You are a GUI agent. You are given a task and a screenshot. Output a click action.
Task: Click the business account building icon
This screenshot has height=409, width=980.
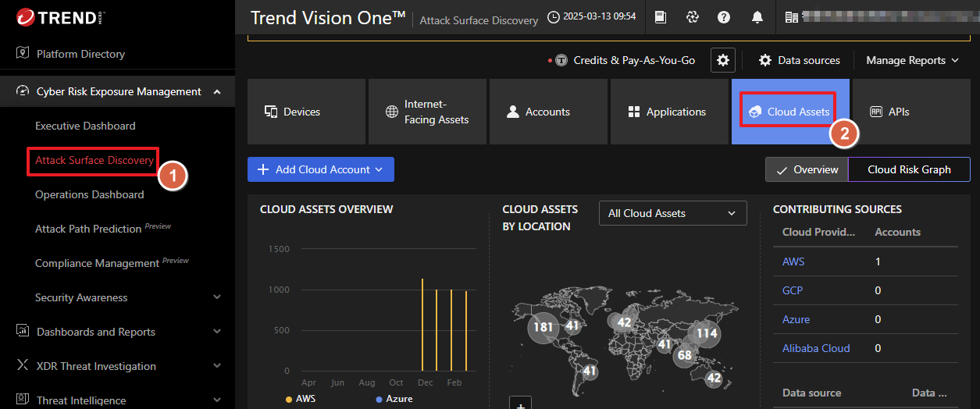point(791,17)
